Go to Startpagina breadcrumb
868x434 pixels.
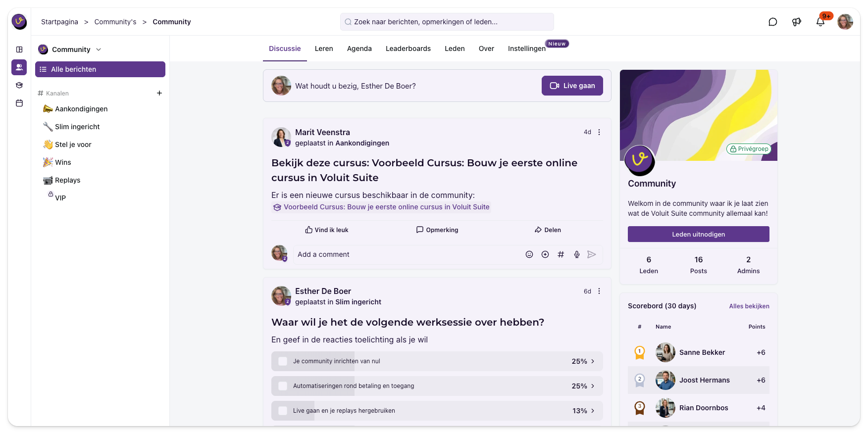[59, 22]
